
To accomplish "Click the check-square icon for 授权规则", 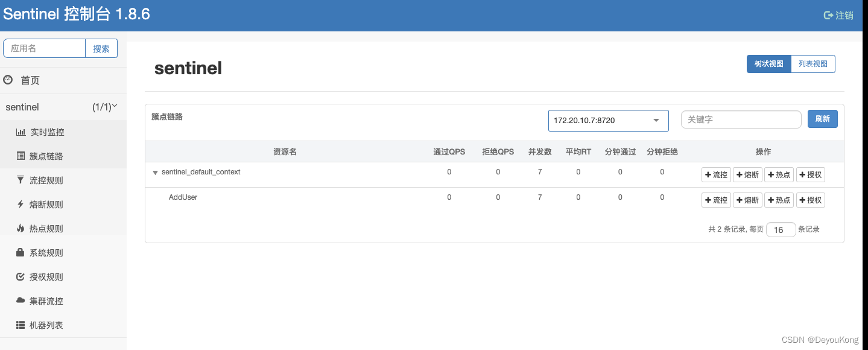I will tap(21, 276).
